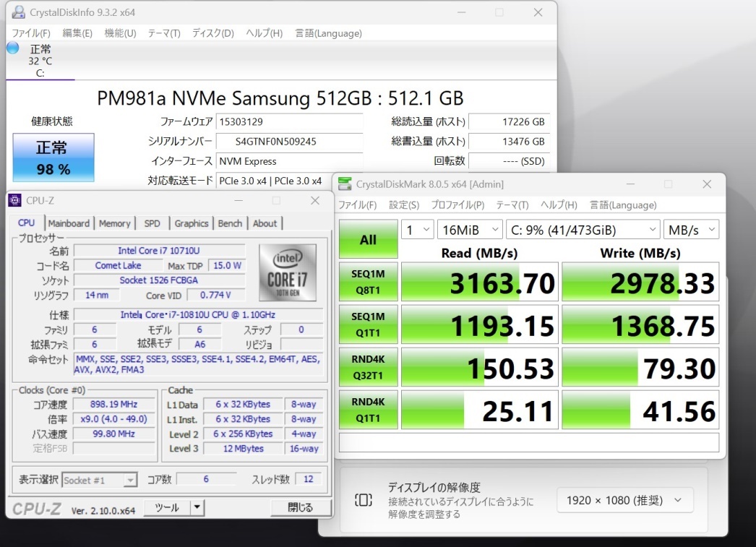Open the ヘルプ(H) menu in CrystalDiskMark
This screenshot has width=756, height=547.
point(559,204)
